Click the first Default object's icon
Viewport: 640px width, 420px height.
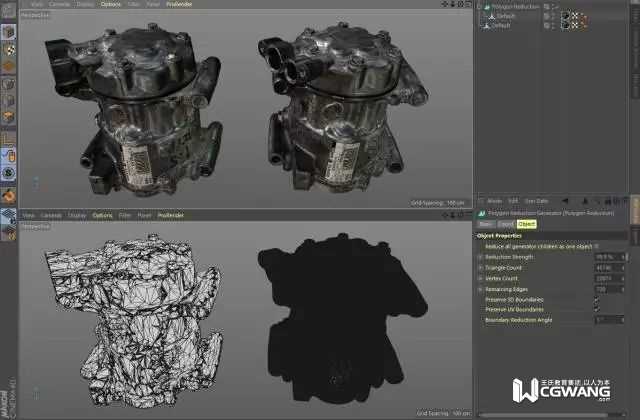492,16
